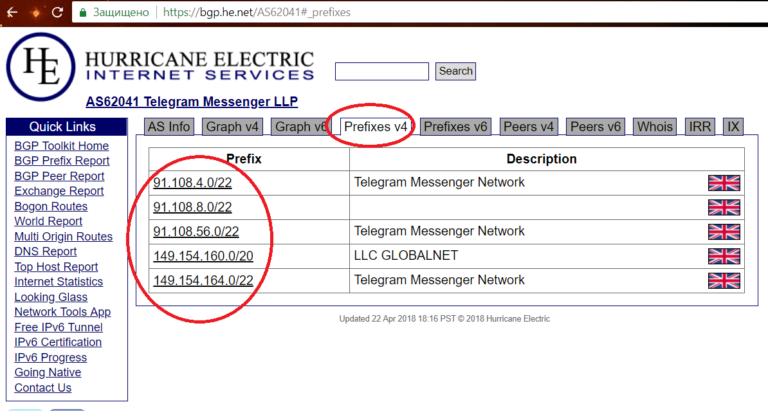The height and width of the screenshot is (411, 768).
Task: Click UK flag in 149.154.160.0/20 row
Action: tap(724, 256)
